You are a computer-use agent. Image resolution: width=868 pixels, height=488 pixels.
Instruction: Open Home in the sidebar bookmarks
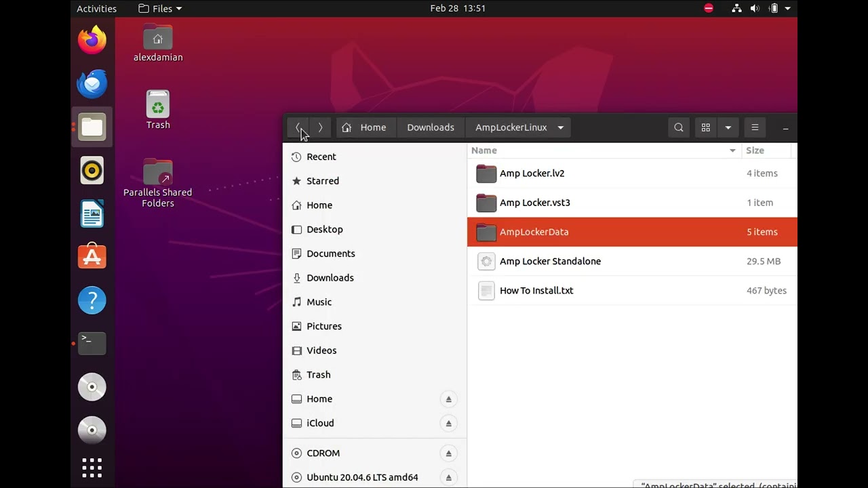[375, 205]
